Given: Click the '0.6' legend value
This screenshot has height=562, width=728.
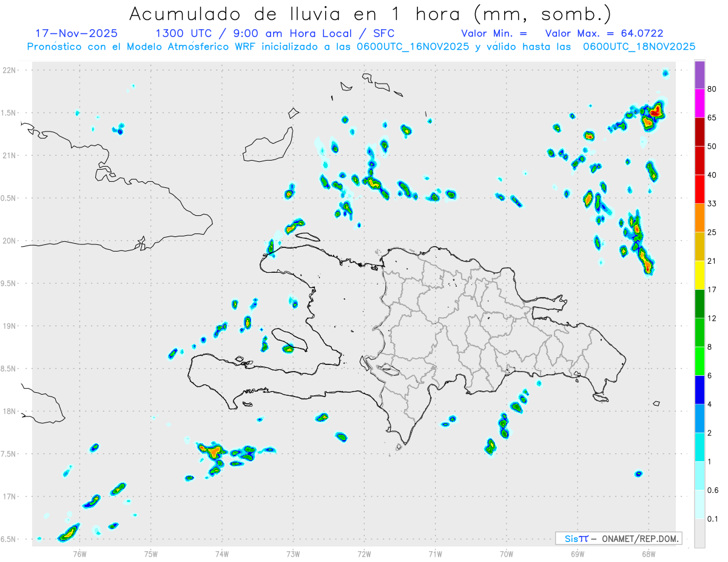Looking at the screenshot, I should coord(713,490).
